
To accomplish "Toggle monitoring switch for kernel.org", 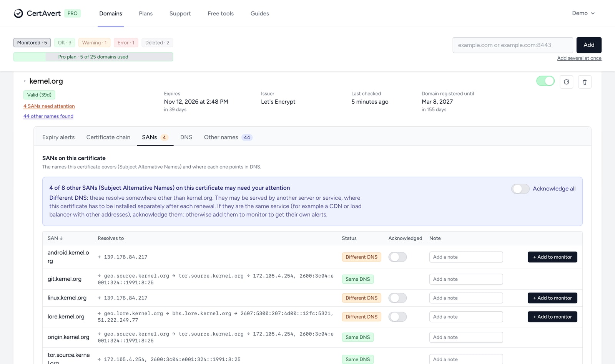I will tap(545, 81).
